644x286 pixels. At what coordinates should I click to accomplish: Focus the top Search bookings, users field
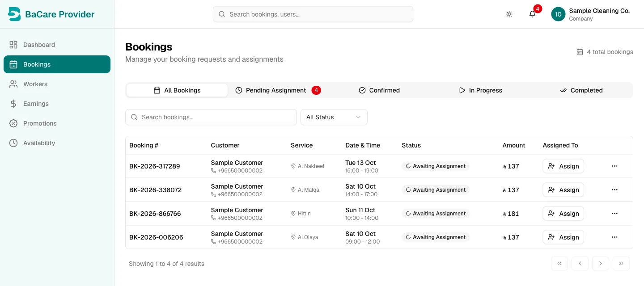pyautogui.click(x=313, y=14)
